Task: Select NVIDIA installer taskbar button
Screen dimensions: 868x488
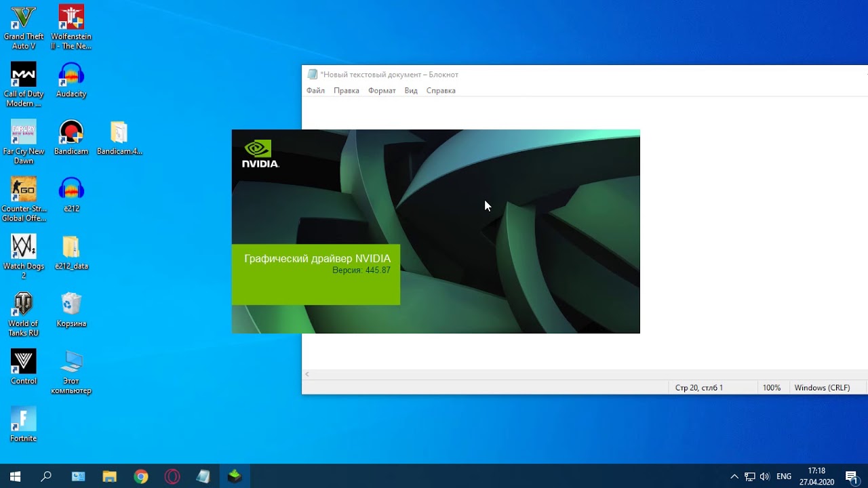Action: pos(235,476)
